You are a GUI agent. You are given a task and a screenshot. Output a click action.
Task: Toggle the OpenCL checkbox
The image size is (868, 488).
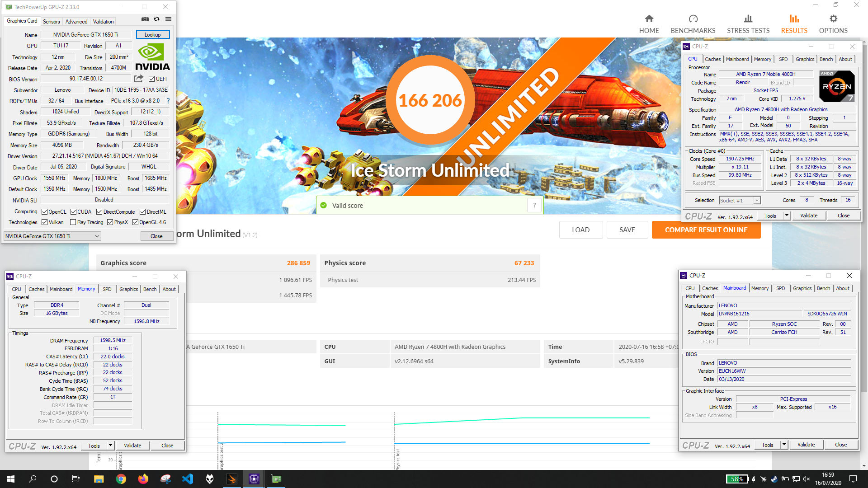tap(44, 212)
